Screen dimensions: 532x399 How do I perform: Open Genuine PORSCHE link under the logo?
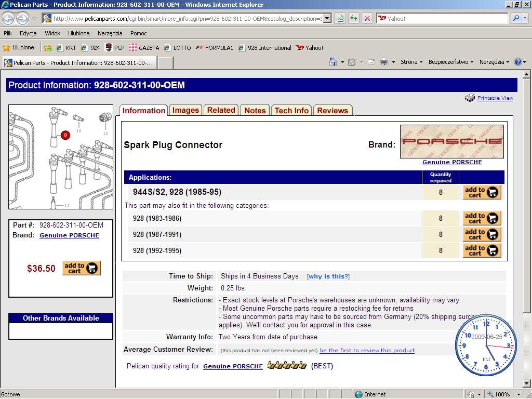pyautogui.click(x=452, y=162)
